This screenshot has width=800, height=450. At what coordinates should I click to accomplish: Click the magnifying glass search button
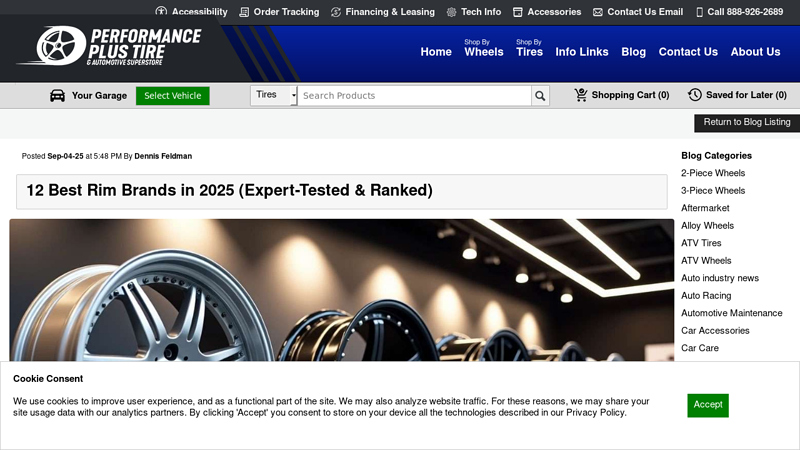[x=540, y=95]
